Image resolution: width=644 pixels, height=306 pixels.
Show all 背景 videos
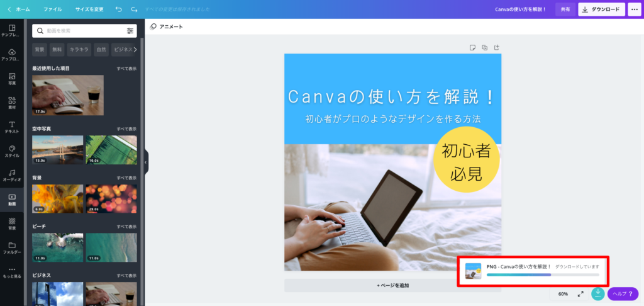point(126,178)
